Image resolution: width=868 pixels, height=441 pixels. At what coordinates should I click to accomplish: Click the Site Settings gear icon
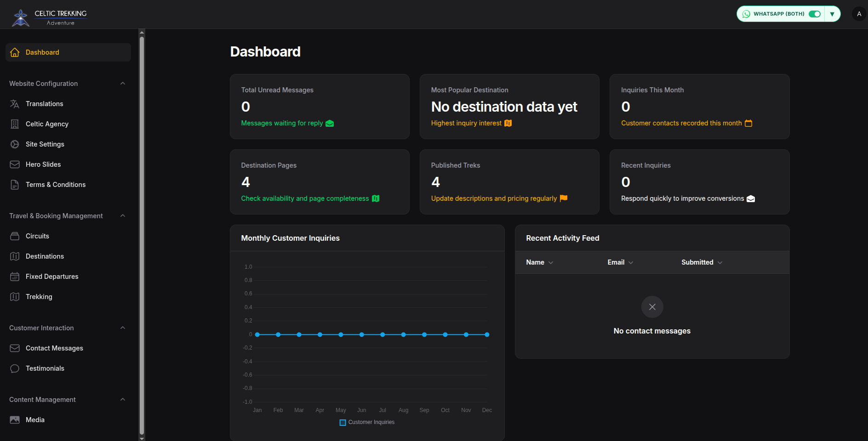[15, 144]
